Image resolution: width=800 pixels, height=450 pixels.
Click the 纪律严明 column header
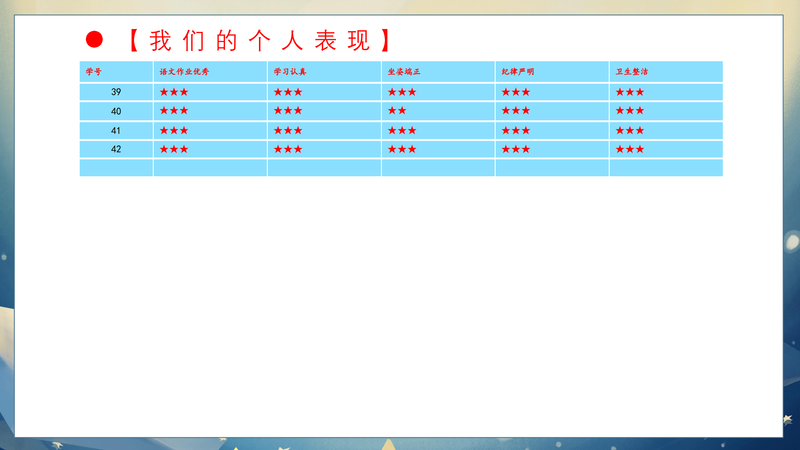[552, 72]
